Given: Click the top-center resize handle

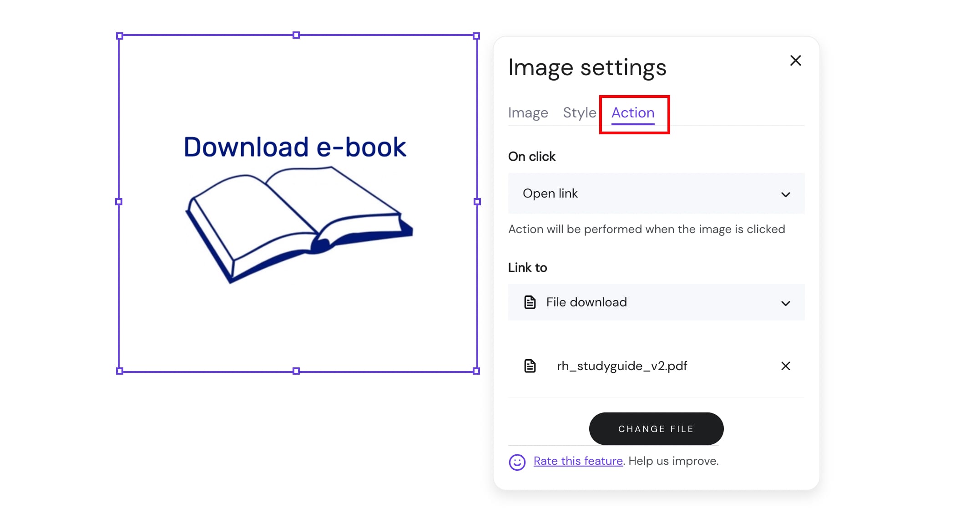Looking at the screenshot, I should [296, 35].
